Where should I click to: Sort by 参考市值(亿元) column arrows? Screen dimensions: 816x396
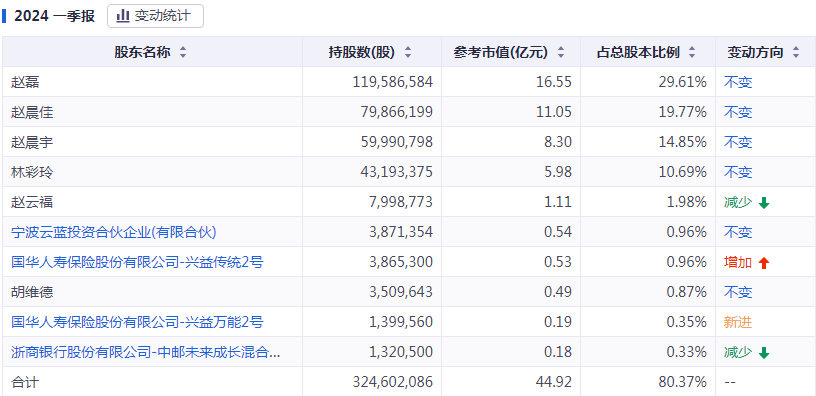tap(560, 52)
